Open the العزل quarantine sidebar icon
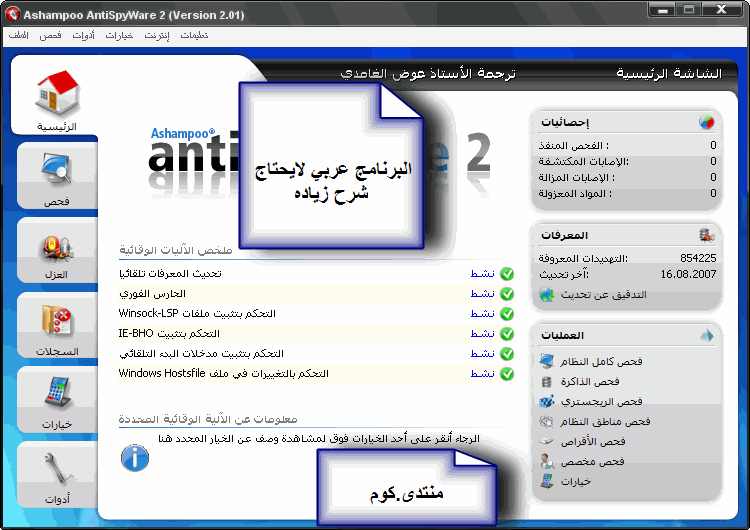 tap(56, 248)
